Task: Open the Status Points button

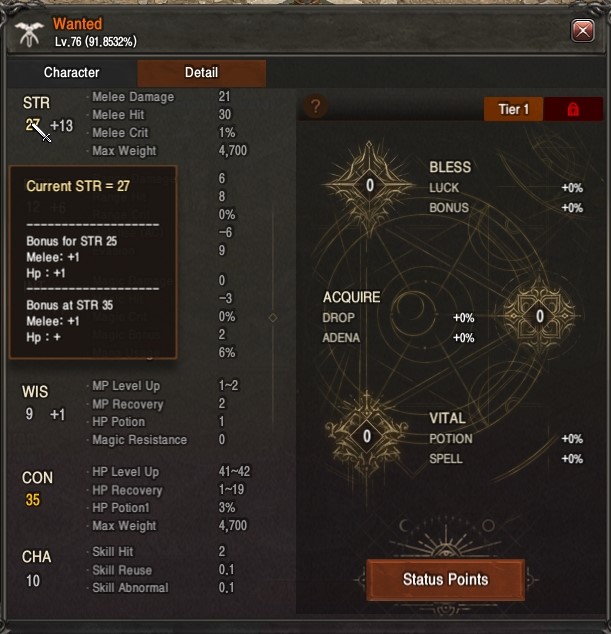Action: 445,579
